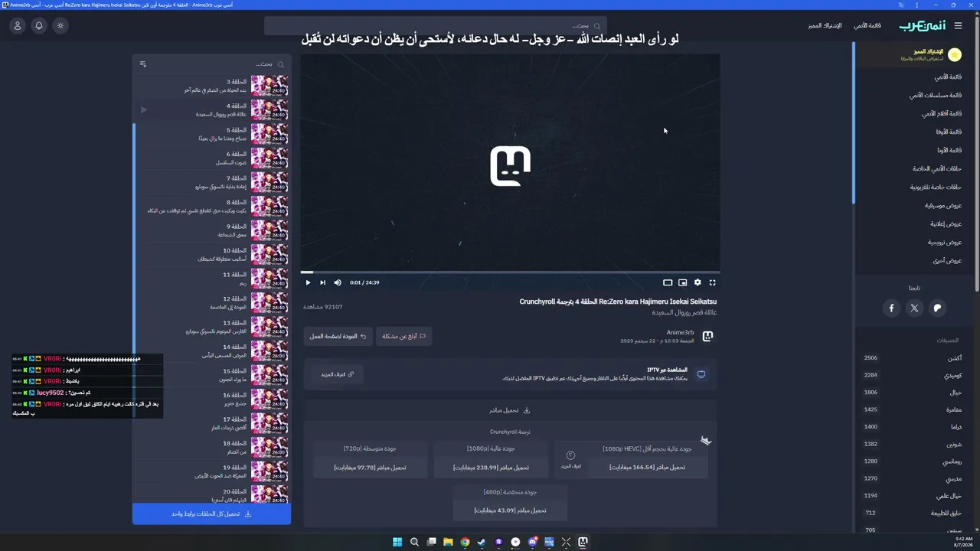Open قائمة الأوفا in the sidebar
This screenshot has width=980, height=551.
pos(949,132)
